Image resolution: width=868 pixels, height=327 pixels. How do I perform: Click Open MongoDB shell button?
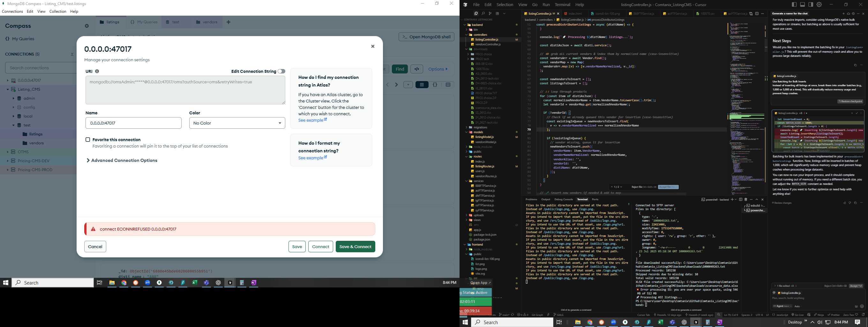pyautogui.click(x=426, y=37)
